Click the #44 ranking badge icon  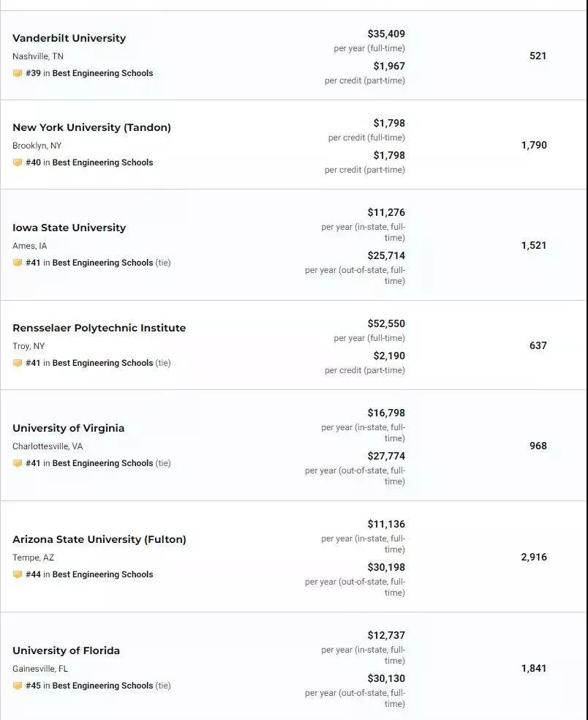click(x=18, y=574)
